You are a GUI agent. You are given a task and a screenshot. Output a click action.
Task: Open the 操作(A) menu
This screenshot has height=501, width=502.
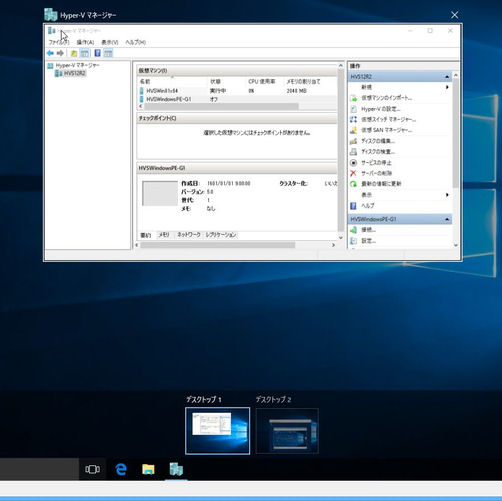coord(85,42)
